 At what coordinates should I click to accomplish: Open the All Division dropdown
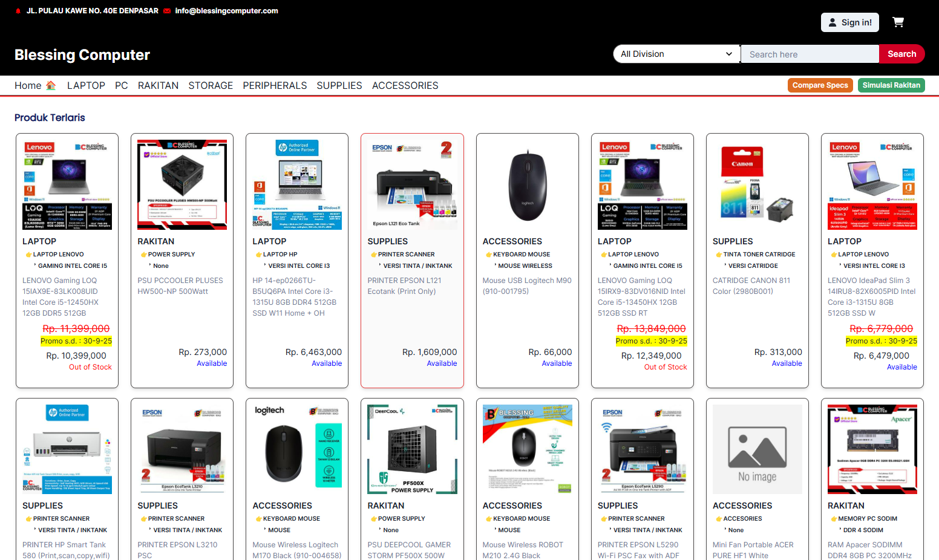(x=676, y=54)
